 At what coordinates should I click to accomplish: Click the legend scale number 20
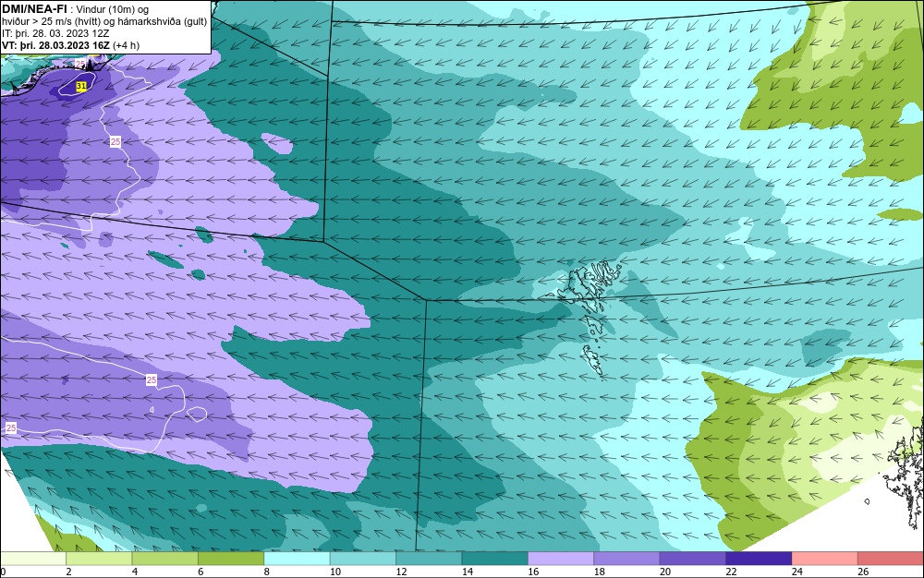[x=665, y=572]
